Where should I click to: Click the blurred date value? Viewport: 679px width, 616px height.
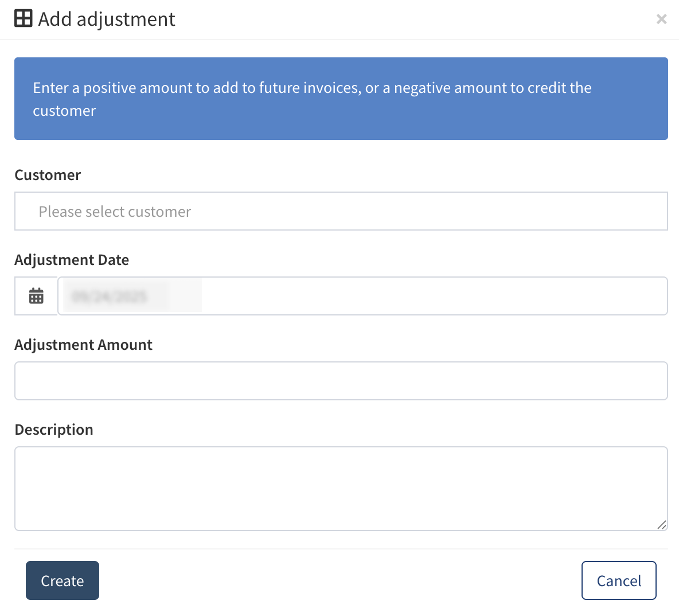click(110, 297)
